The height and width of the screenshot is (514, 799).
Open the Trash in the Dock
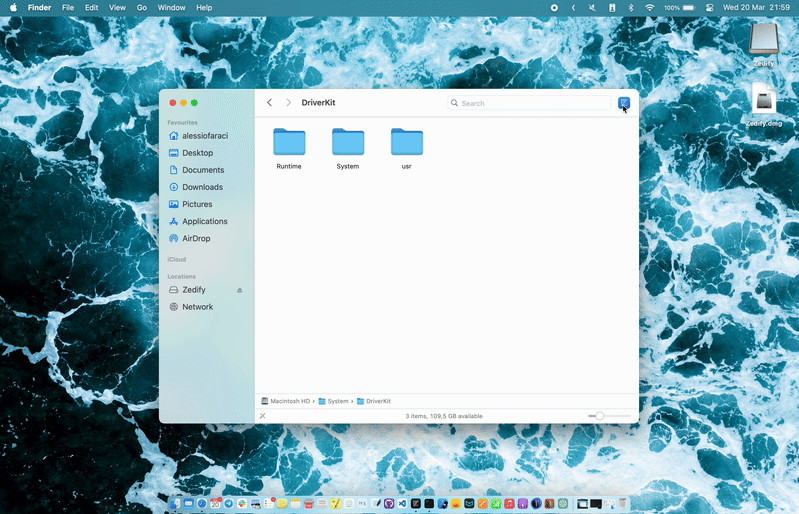(623, 504)
